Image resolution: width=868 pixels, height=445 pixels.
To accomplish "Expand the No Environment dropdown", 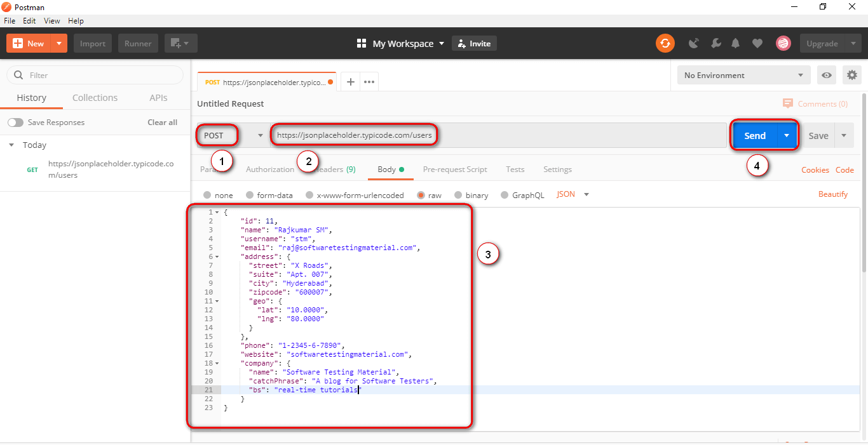I will point(743,75).
